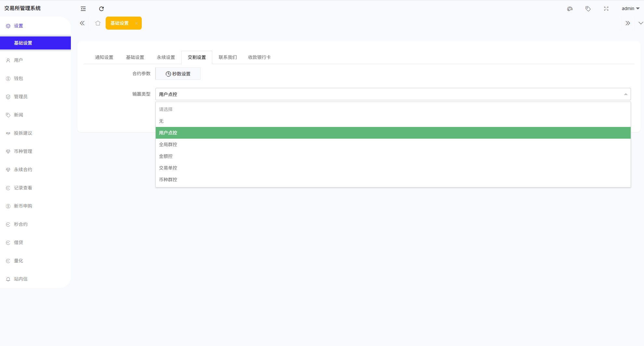Switch to the 通知设置 tab

[104, 57]
